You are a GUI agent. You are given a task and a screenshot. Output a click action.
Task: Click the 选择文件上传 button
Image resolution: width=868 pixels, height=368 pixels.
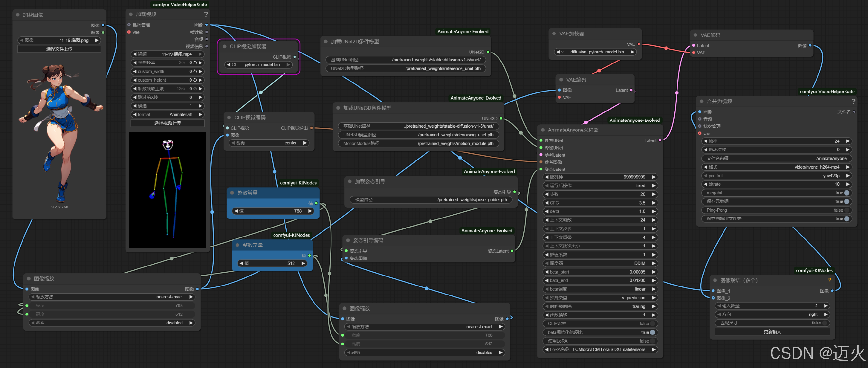pos(59,49)
